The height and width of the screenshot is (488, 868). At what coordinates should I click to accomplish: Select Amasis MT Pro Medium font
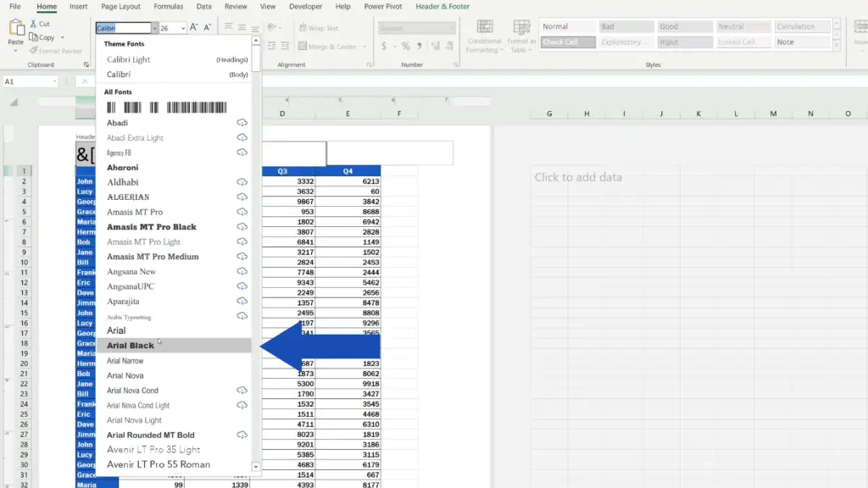click(x=174, y=256)
